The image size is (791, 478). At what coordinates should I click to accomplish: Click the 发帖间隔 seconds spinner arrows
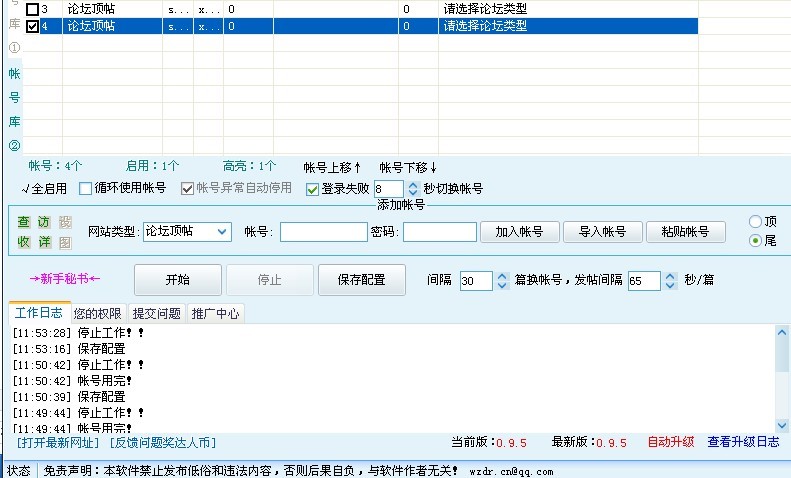tap(668, 281)
